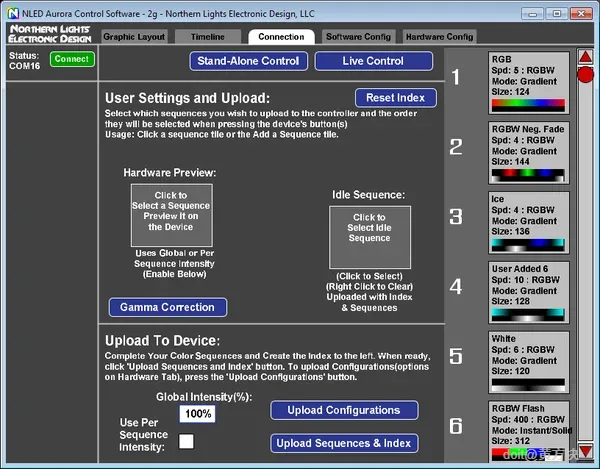Select the User Added 6 sequence tile

[x=528, y=293]
